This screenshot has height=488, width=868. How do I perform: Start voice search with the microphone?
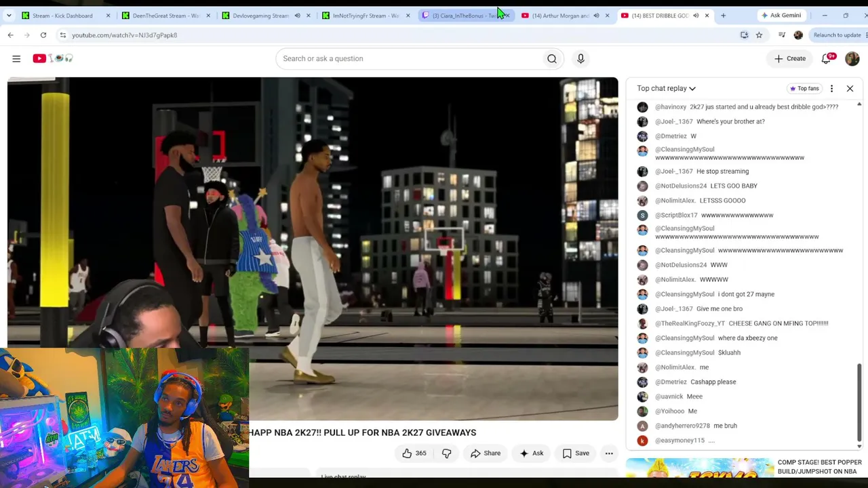[580, 58]
